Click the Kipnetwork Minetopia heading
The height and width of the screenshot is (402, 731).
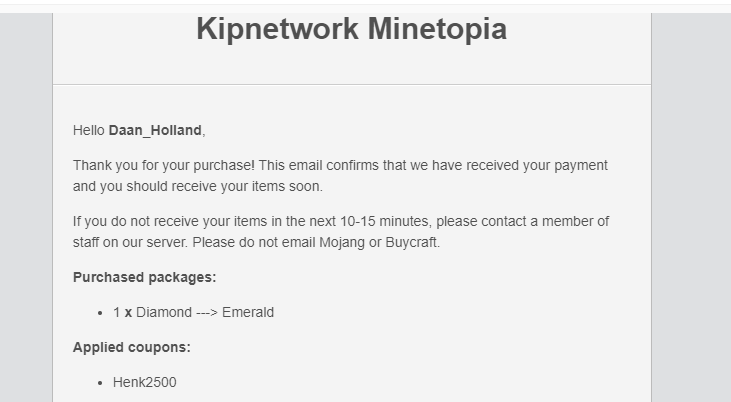pyautogui.click(x=351, y=29)
